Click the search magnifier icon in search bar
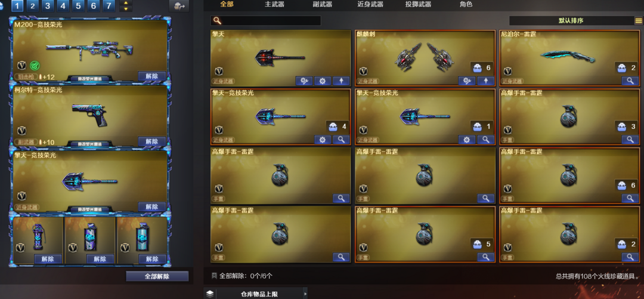The width and height of the screenshot is (644, 299). pyautogui.click(x=217, y=20)
